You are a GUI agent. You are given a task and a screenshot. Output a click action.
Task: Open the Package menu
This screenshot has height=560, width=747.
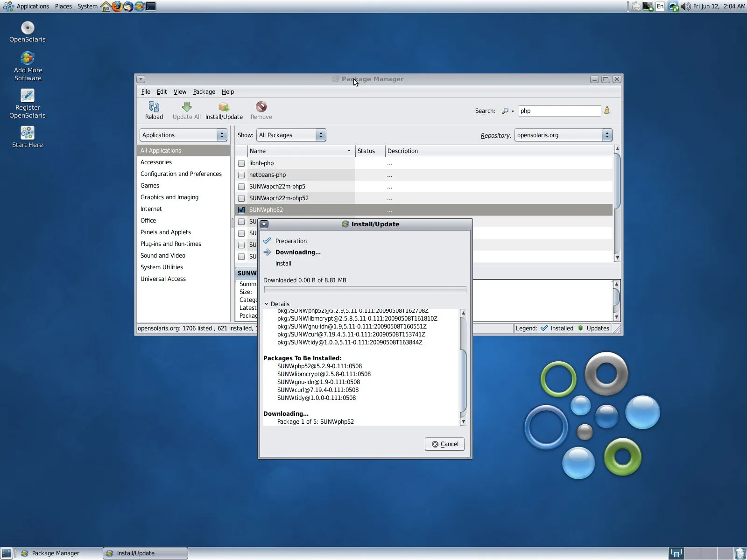click(x=204, y=92)
